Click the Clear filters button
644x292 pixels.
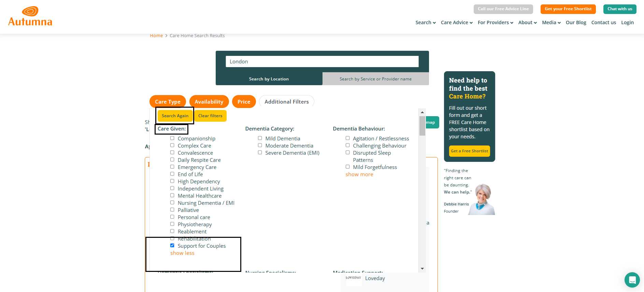pyautogui.click(x=210, y=116)
